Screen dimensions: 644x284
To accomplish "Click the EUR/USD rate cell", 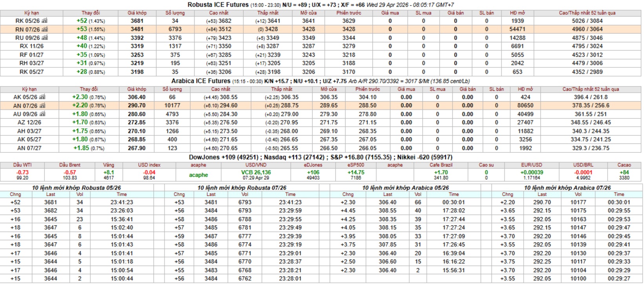I will click(x=531, y=175).
